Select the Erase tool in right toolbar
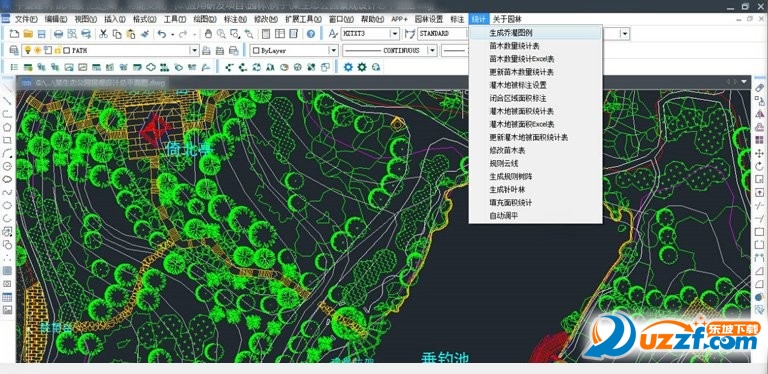 [x=760, y=88]
